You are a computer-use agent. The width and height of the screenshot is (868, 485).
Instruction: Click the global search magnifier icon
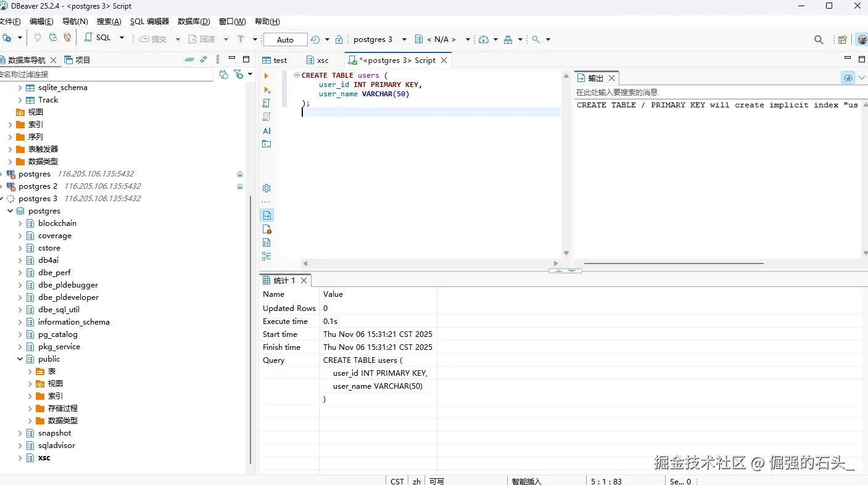pos(819,39)
